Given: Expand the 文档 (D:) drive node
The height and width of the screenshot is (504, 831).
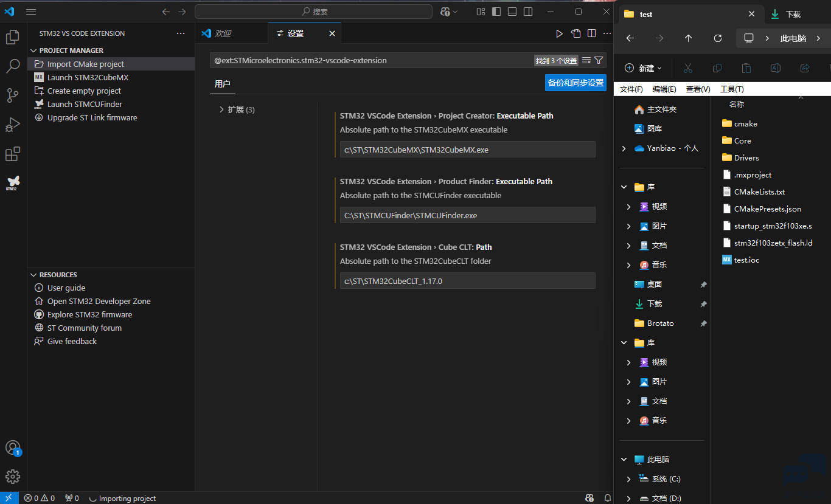Looking at the screenshot, I should pyautogui.click(x=628, y=499).
